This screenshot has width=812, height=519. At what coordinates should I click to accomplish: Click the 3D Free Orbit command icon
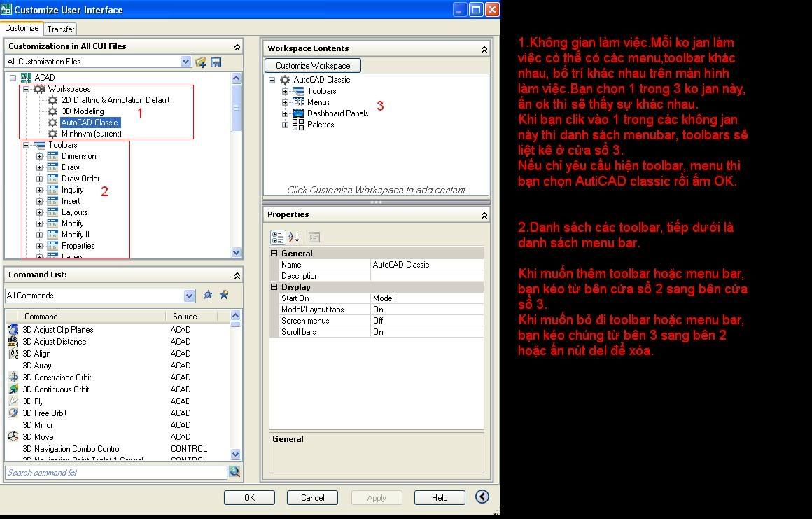click(13, 413)
